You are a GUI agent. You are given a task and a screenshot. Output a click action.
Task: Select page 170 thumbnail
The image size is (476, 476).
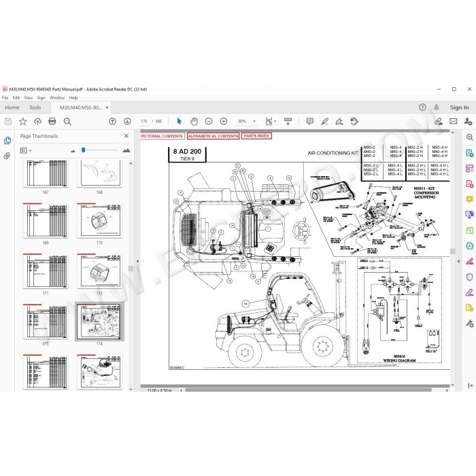[99, 220]
